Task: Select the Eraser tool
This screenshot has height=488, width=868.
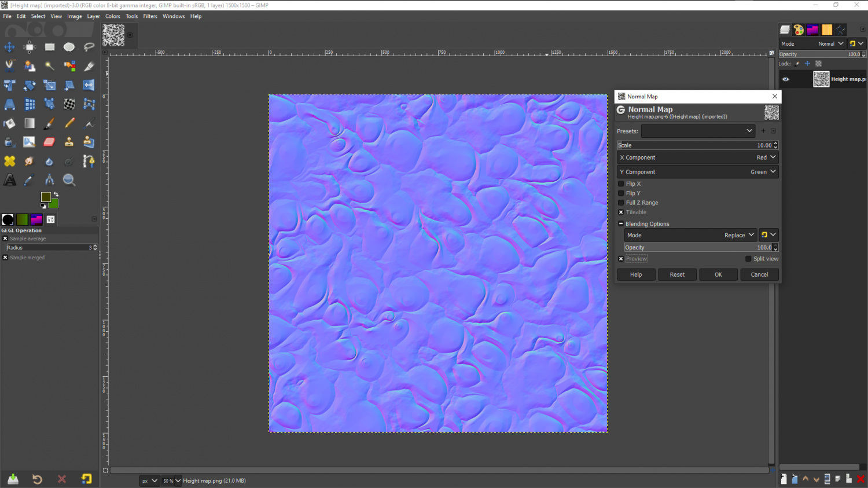Action: pos(50,142)
